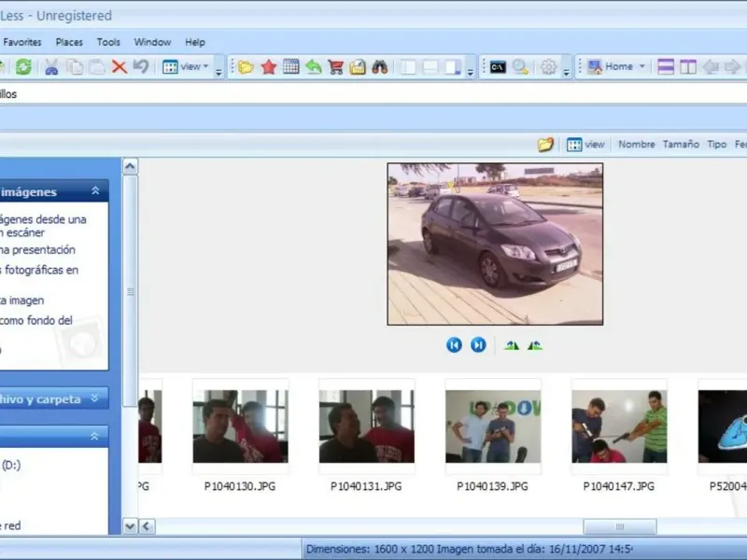Toggle the bottom pane layout icon
Image resolution: width=747 pixels, height=560 pixels.
coord(430,66)
